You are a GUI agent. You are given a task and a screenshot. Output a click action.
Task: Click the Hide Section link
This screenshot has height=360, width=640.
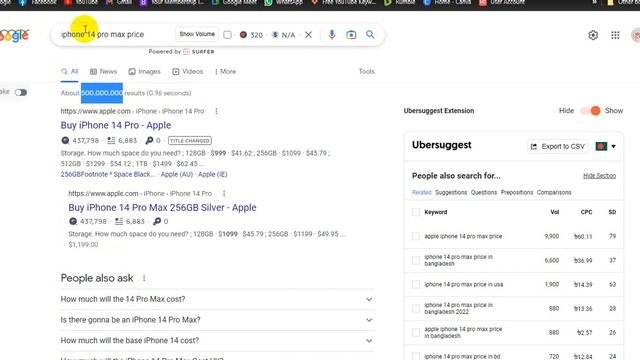point(599,176)
